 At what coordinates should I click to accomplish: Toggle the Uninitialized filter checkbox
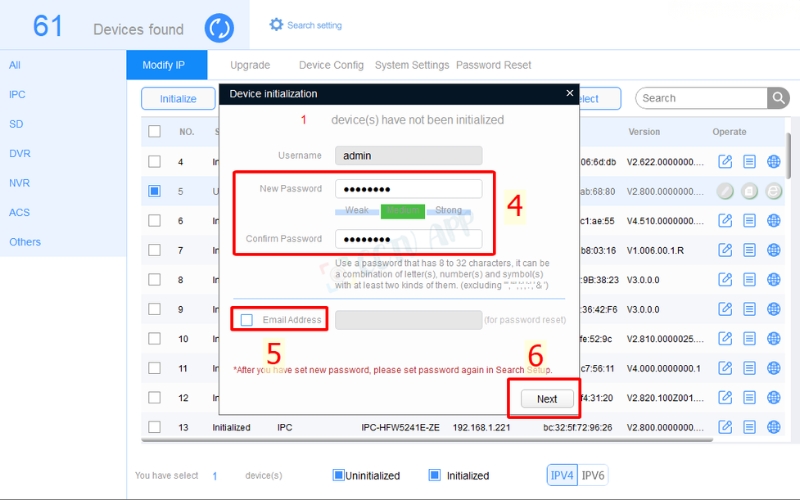(x=338, y=475)
